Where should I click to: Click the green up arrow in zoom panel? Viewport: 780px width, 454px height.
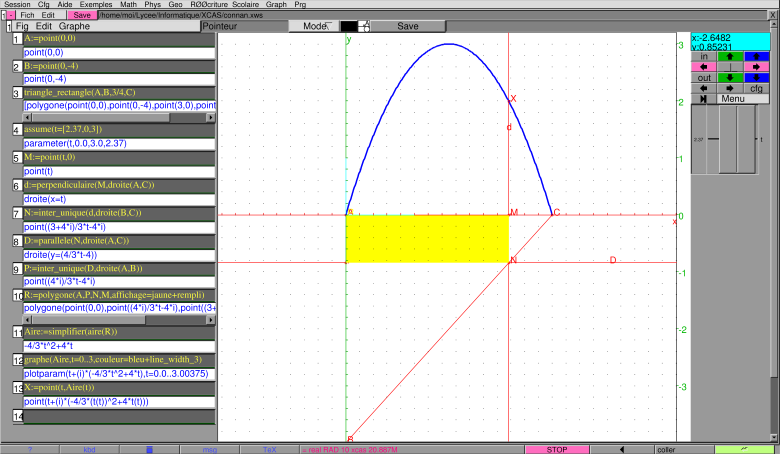click(730, 56)
